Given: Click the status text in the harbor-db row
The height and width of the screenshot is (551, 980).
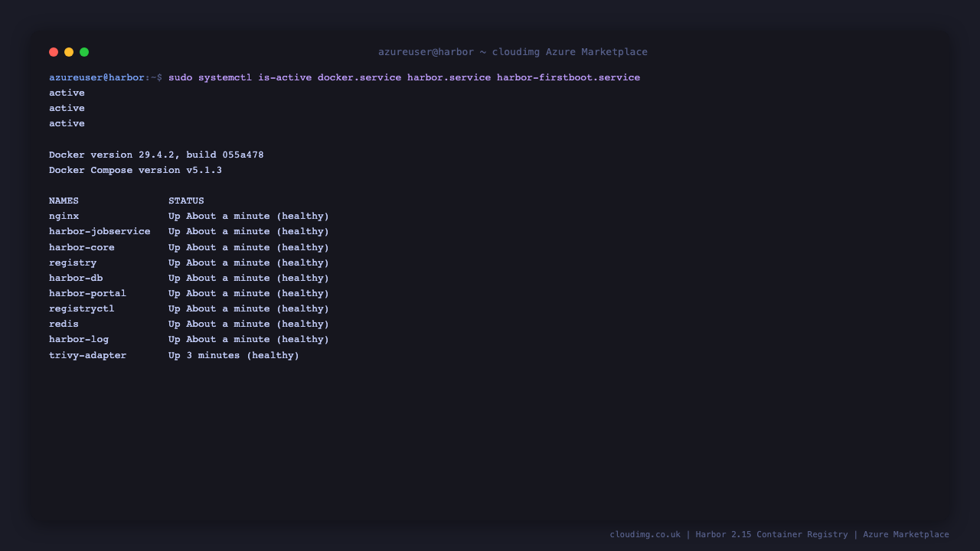Looking at the screenshot, I should (x=249, y=278).
